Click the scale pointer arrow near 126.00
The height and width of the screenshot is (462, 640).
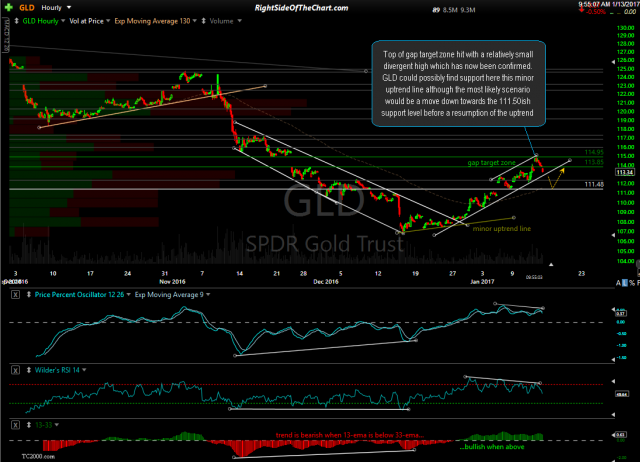[x=613, y=62]
